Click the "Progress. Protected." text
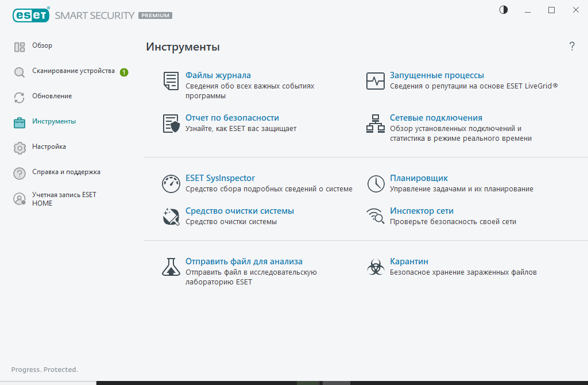This screenshot has height=385, width=588. pyautogui.click(x=45, y=369)
